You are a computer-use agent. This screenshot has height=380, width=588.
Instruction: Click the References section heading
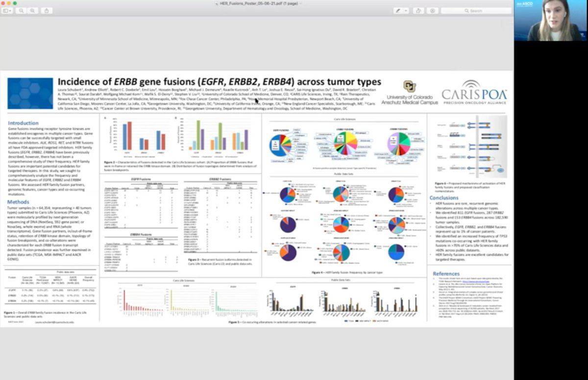pyautogui.click(x=446, y=273)
